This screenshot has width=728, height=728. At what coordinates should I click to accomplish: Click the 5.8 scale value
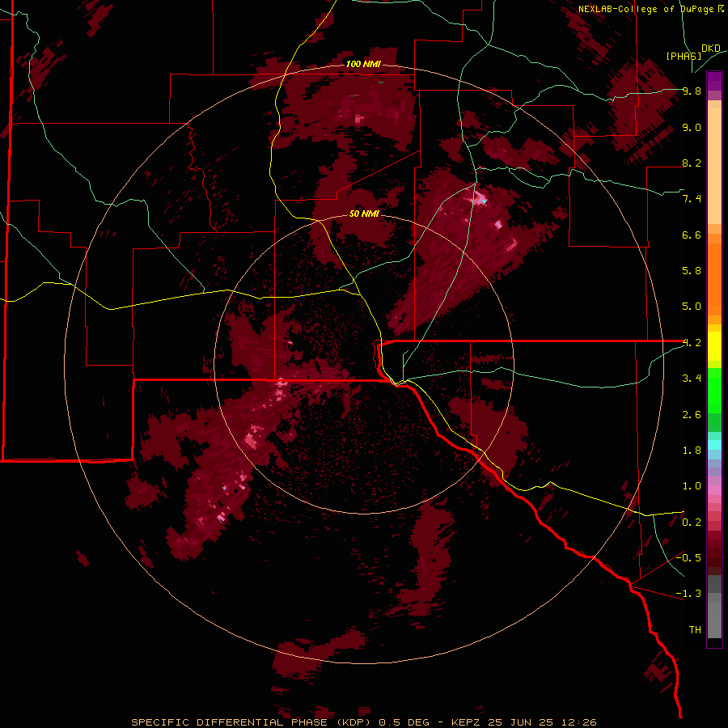pos(692,271)
